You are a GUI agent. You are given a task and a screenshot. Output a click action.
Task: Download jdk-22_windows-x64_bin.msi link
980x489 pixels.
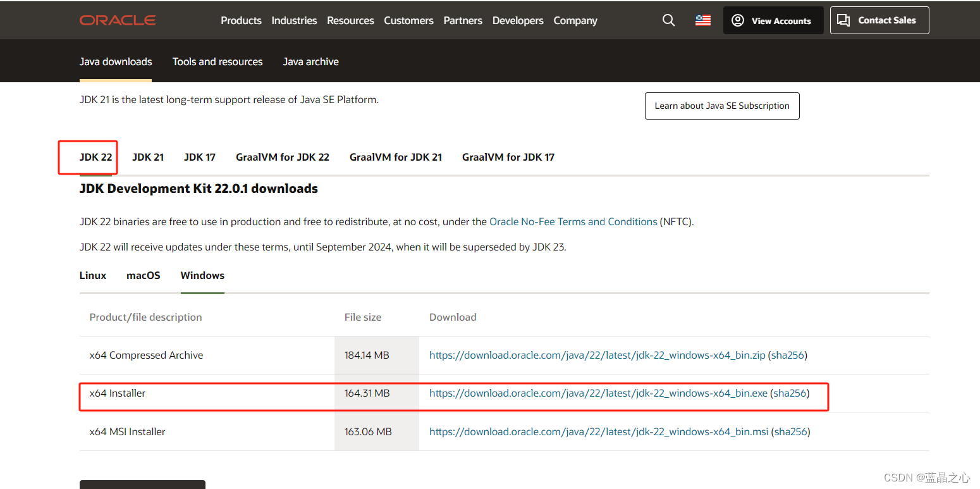click(x=599, y=431)
